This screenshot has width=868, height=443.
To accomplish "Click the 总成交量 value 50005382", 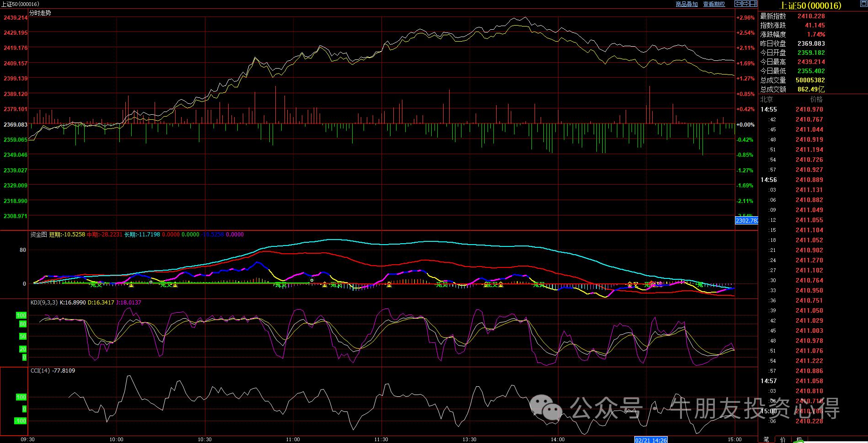I will click(810, 80).
